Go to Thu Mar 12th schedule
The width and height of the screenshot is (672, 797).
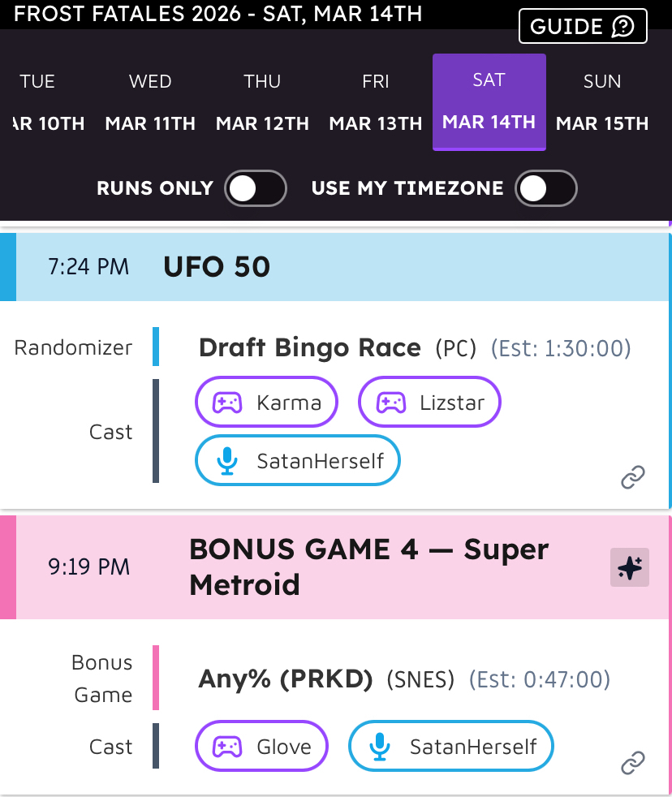[262, 102]
